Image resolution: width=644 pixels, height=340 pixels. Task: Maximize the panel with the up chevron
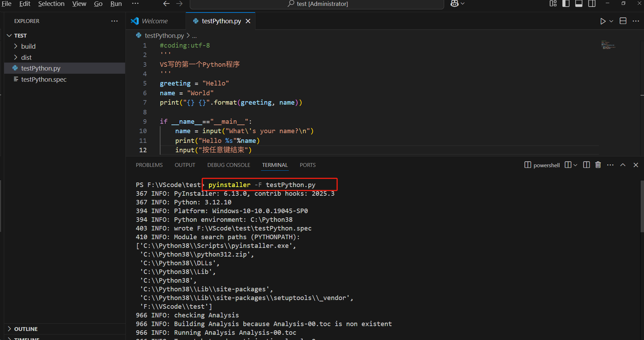point(623,165)
